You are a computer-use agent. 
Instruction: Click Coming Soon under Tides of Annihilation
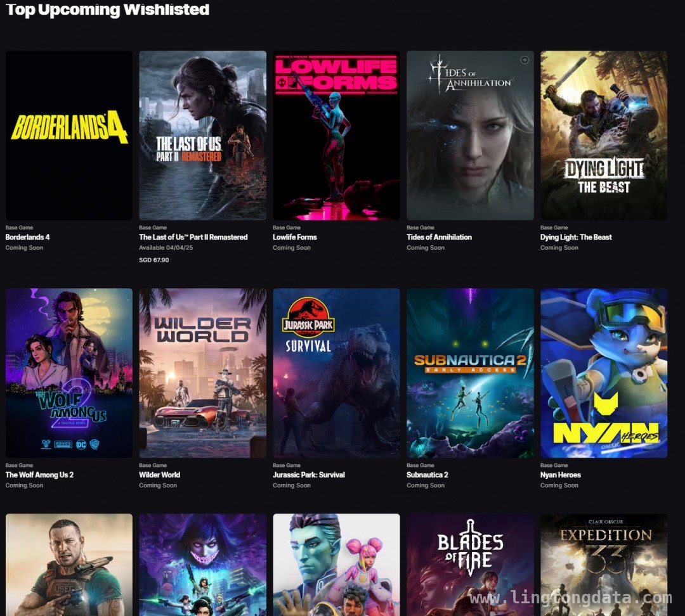[x=426, y=248]
